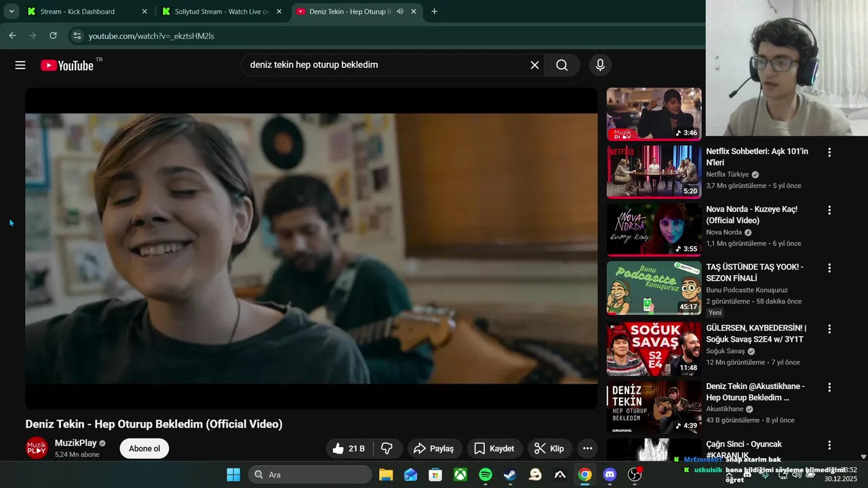Close the Deniz Tekin tab
Screen dimensions: 868x488
point(414,12)
